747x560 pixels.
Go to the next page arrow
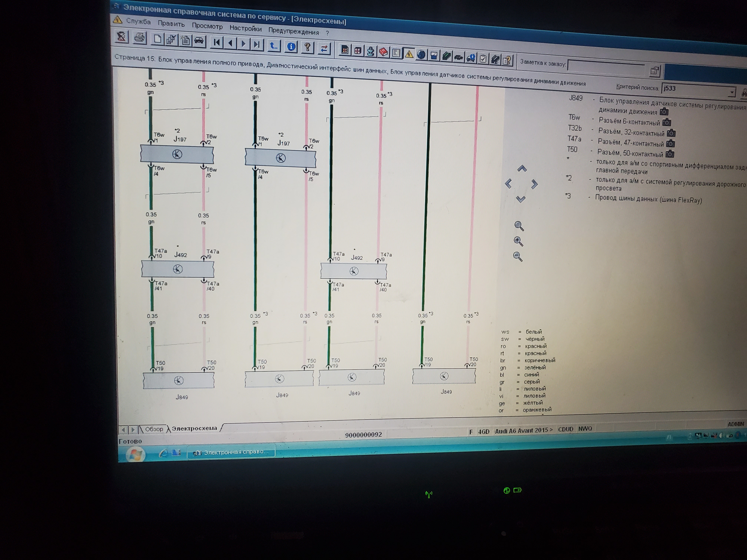tap(244, 44)
